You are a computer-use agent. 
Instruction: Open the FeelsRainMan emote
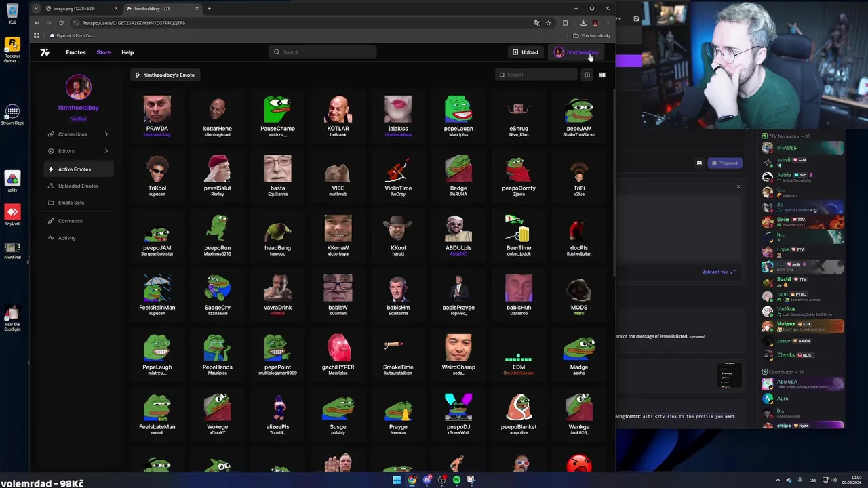tap(157, 295)
